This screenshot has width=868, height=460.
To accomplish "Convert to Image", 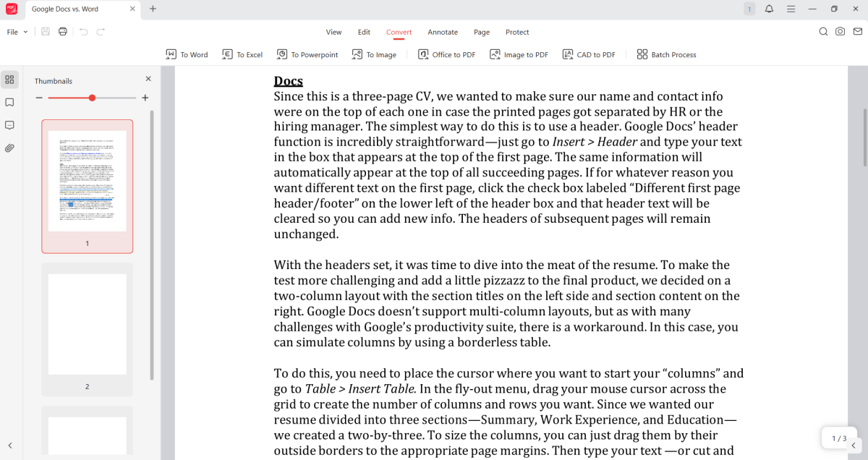I will pyautogui.click(x=374, y=54).
